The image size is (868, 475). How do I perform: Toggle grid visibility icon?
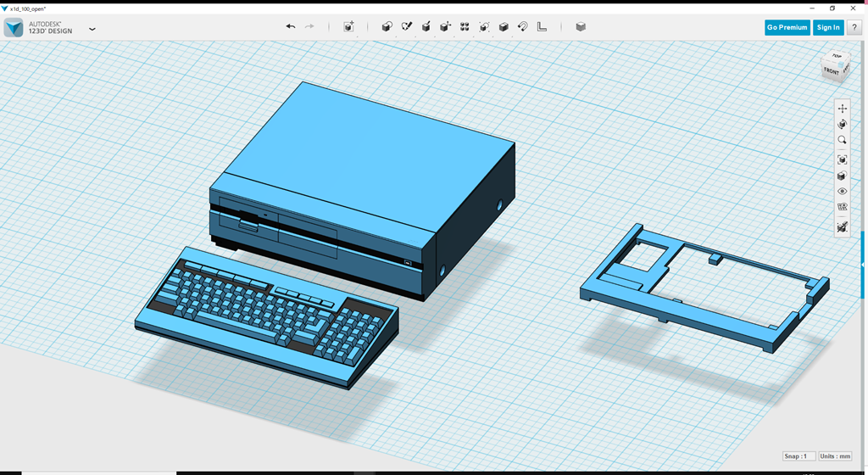tap(842, 207)
